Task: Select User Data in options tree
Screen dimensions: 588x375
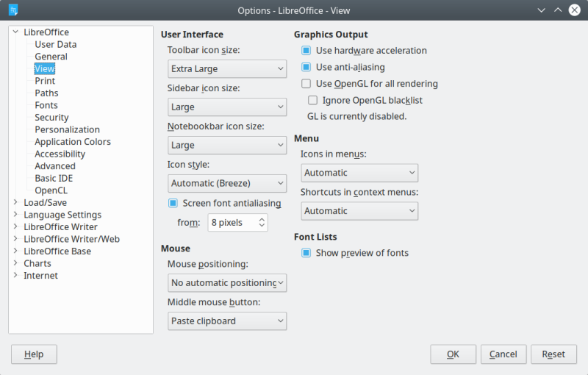Action: 56,44
